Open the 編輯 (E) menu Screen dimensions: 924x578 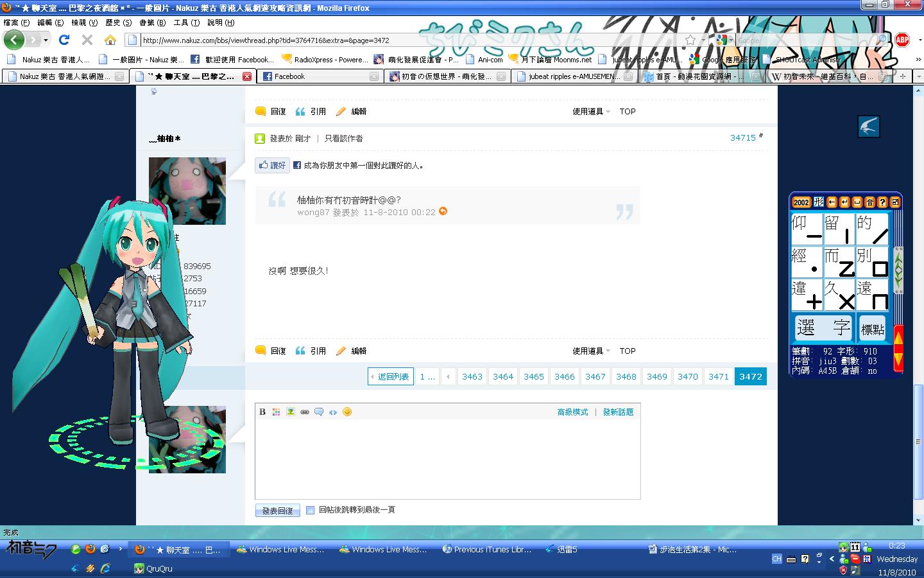tap(51, 22)
